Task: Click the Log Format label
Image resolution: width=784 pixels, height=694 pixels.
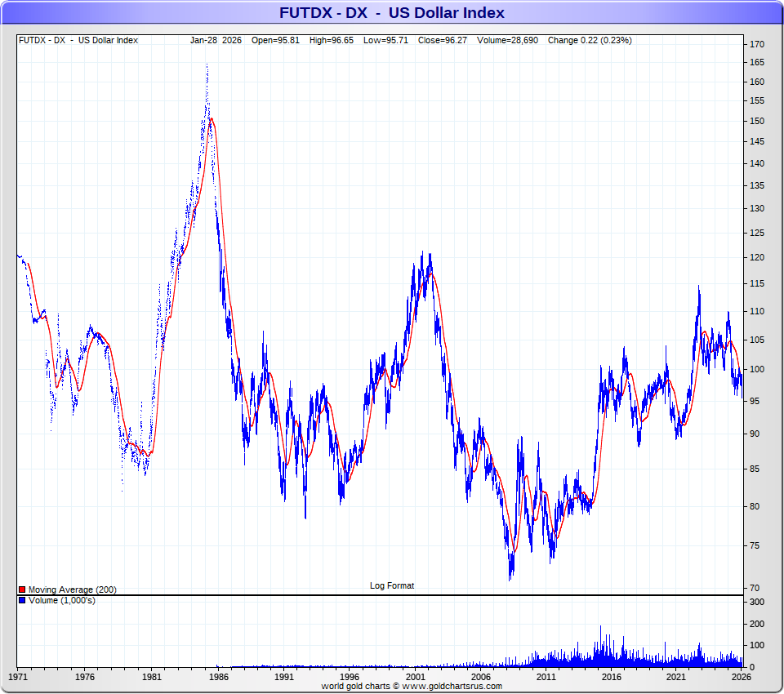Action: click(392, 585)
